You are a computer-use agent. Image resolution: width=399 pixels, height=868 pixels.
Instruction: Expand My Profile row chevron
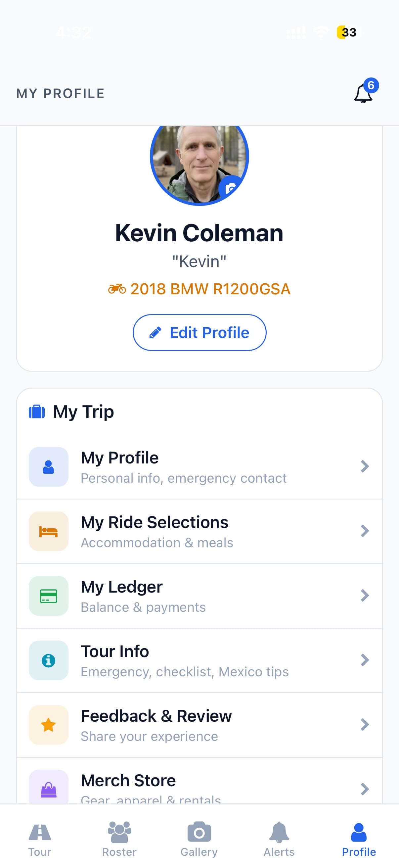coord(365,466)
